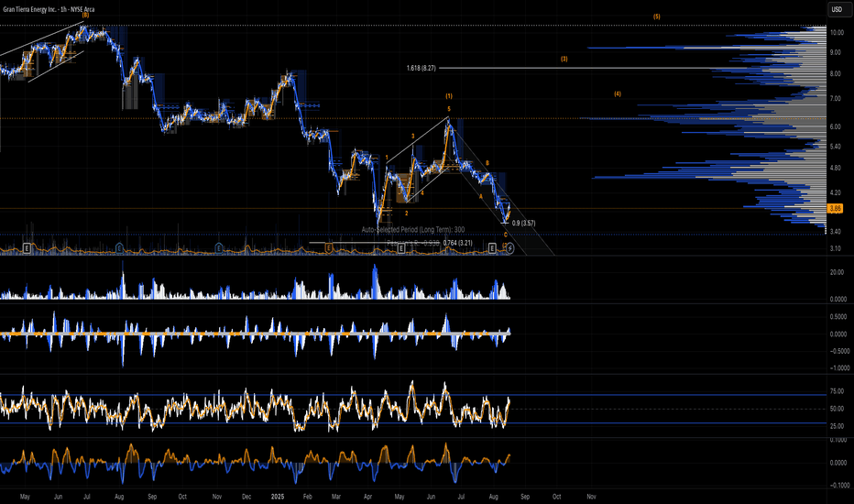Image resolution: width=854 pixels, height=504 pixels.
Task: Click the Auto-Selected Period (Long Term): 300 text
Action: [x=413, y=230]
